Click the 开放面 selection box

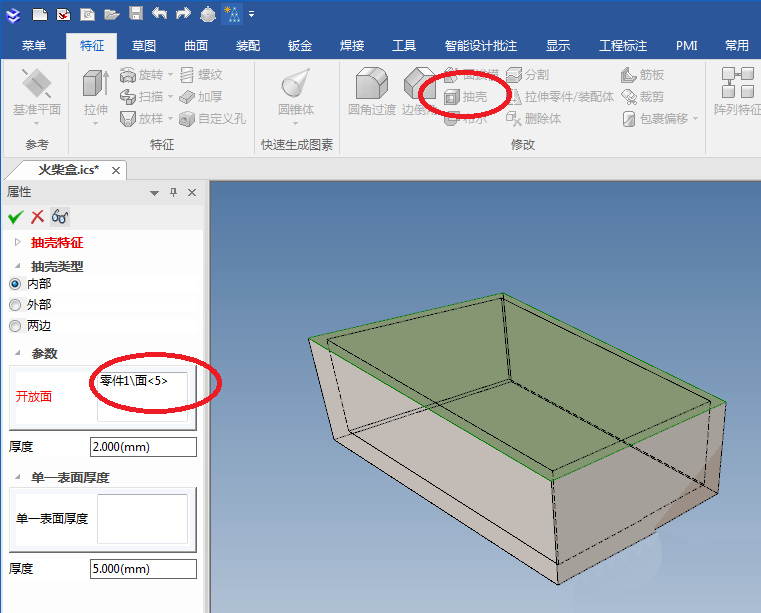click(x=142, y=397)
